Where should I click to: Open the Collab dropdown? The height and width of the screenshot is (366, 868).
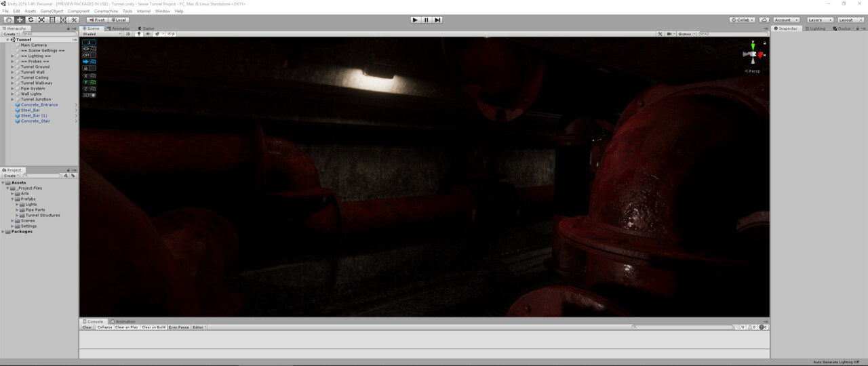coord(742,20)
